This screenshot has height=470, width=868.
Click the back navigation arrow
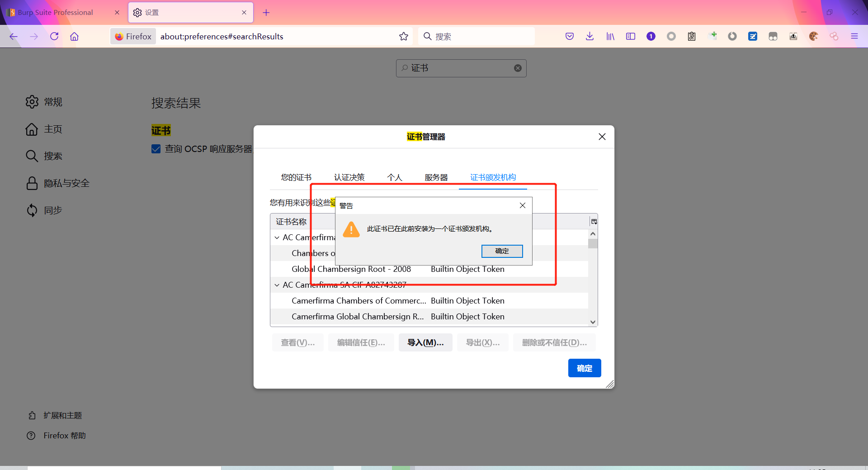tap(14, 36)
